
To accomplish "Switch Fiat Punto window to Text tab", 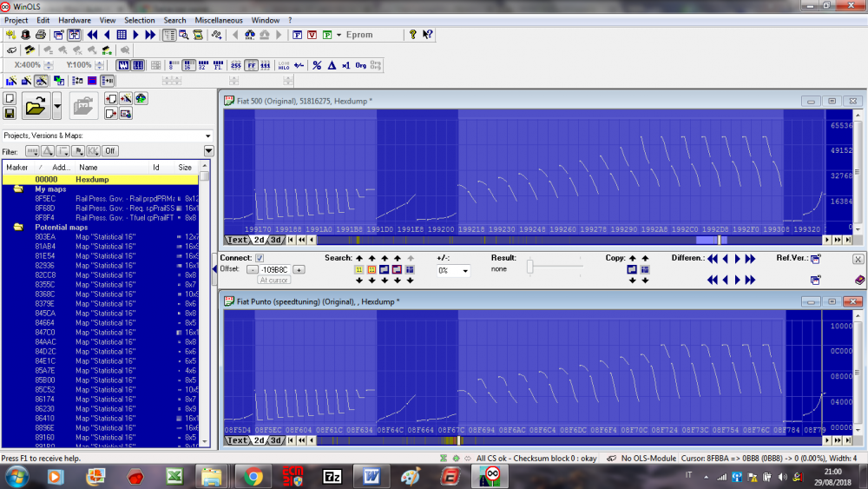I will 237,440.
